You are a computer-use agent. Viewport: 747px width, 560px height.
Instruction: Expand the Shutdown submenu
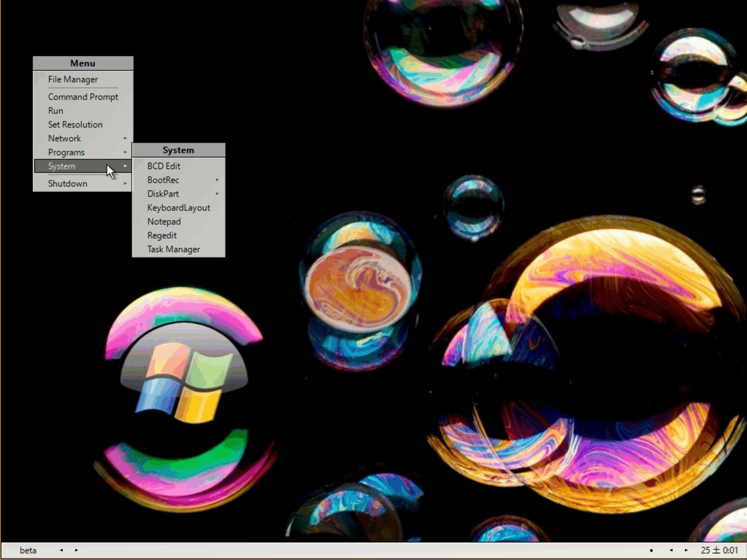68,183
